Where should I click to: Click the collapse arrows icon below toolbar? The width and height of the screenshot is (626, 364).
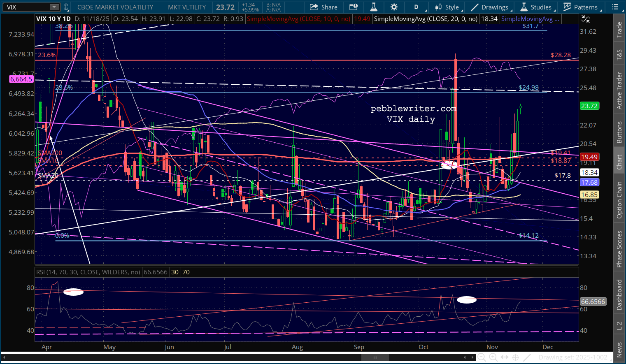click(585, 19)
